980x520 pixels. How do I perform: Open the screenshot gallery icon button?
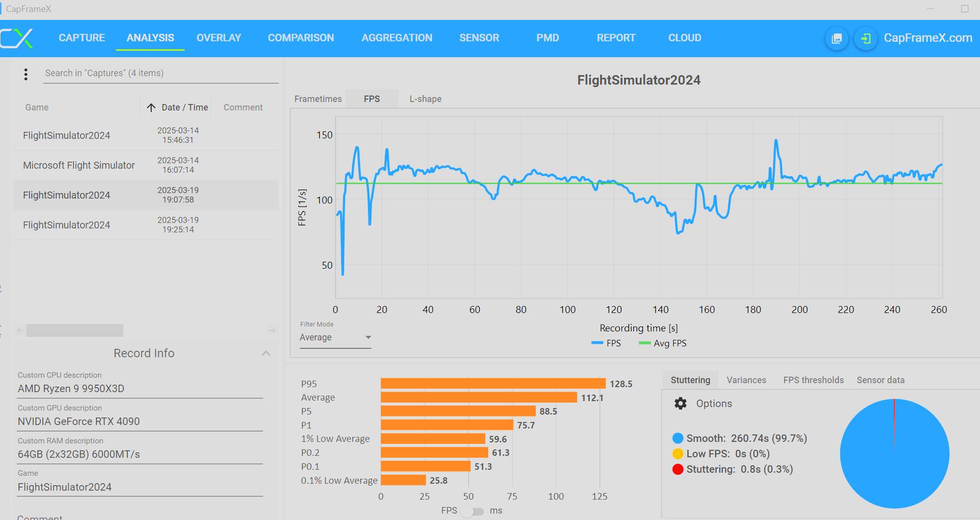(x=837, y=38)
